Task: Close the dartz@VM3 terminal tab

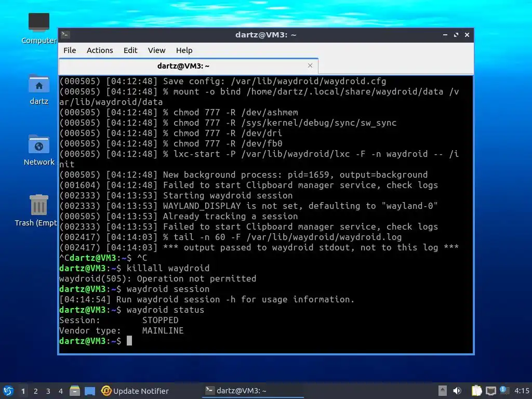Action: (310, 65)
